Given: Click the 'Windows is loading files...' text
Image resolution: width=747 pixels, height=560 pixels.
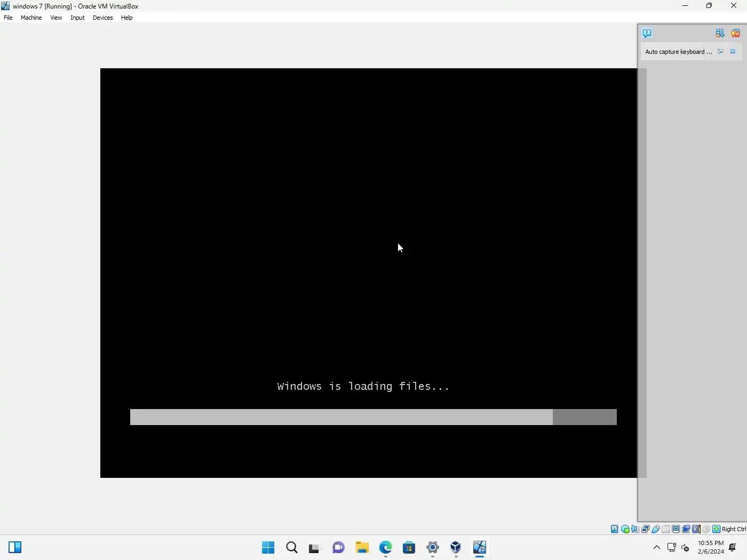Looking at the screenshot, I should coord(363,386).
